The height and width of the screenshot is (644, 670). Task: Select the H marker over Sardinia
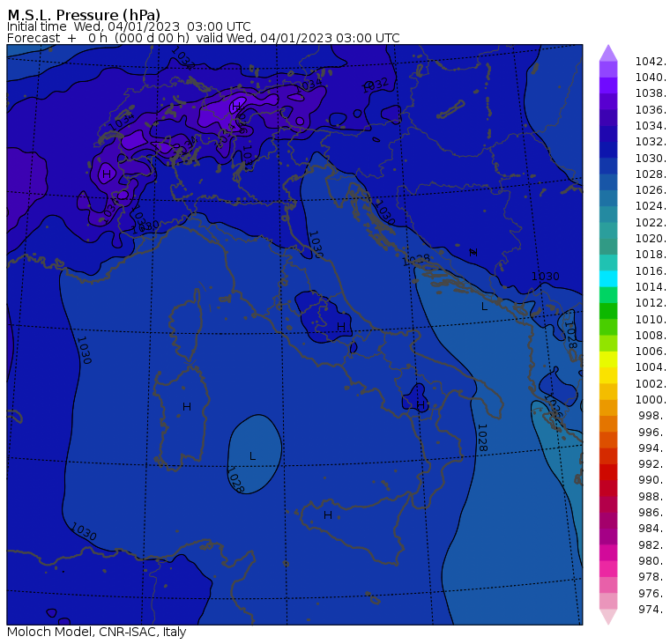click(187, 406)
